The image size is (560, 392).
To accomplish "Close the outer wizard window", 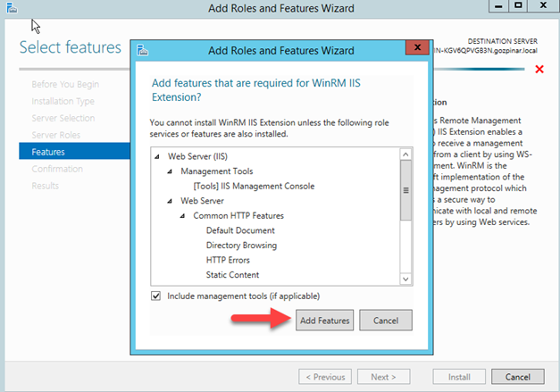I will pyautogui.click(x=544, y=6).
